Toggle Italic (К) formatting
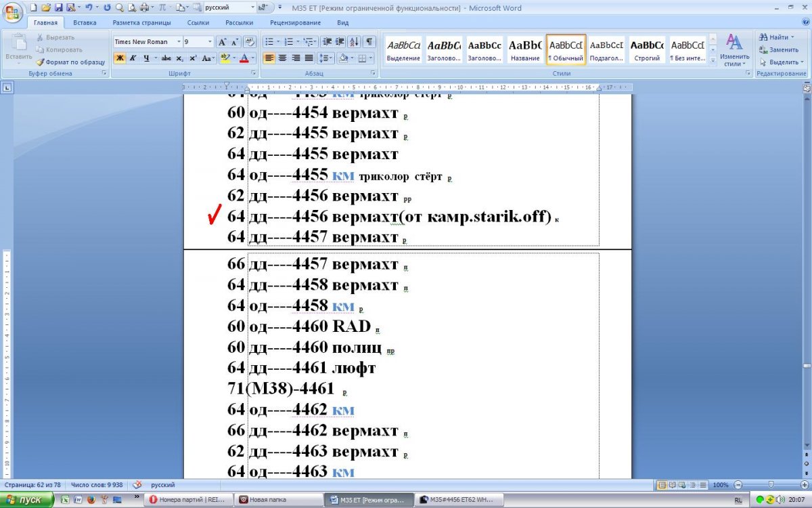 pyautogui.click(x=133, y=58)
